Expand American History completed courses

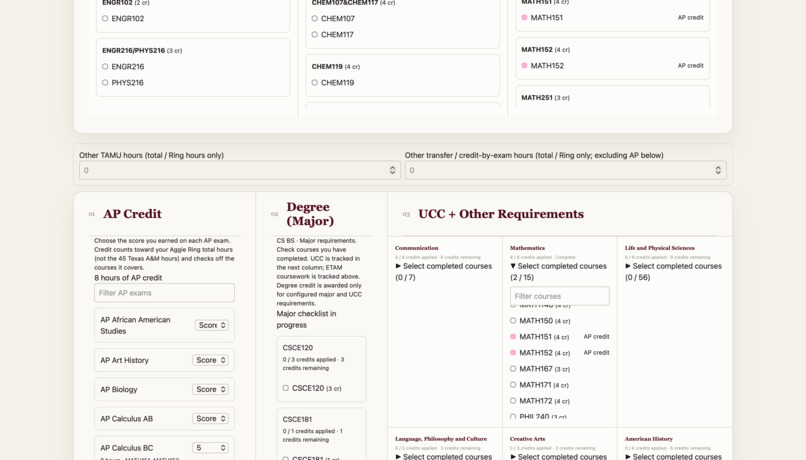point(673,456)
